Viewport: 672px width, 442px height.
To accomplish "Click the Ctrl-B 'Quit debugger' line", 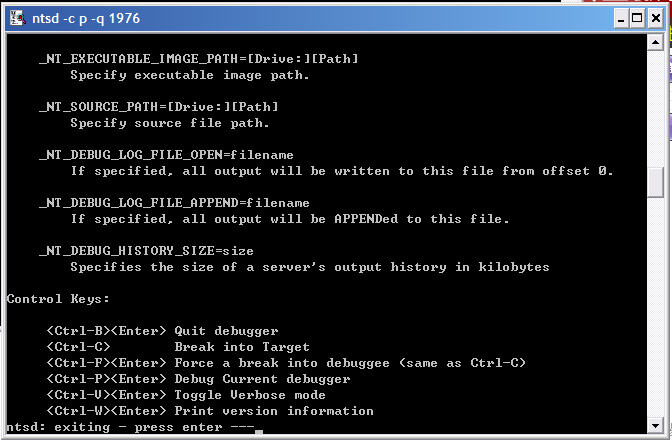I will pyautogui.click(x=162, y=331).
